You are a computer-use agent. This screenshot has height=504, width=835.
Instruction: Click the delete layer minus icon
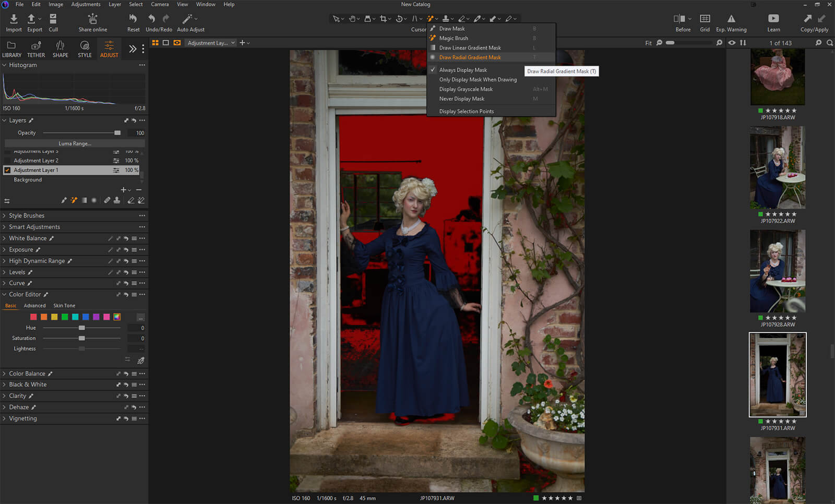139,190
